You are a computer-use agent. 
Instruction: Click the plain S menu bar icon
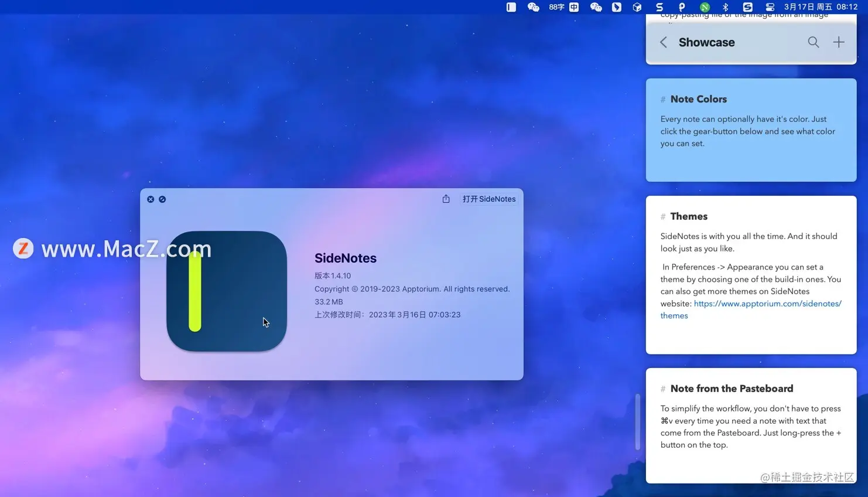[x=659, y=7]
